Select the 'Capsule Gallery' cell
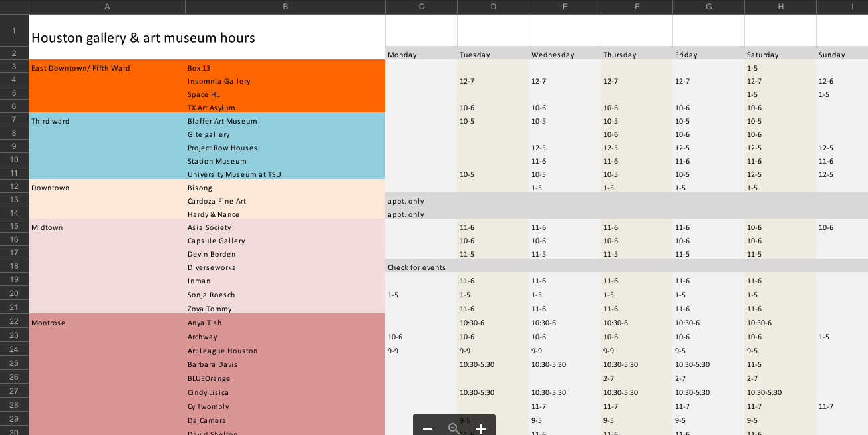This screenshot has width=868, height=435. pos(285,239)
